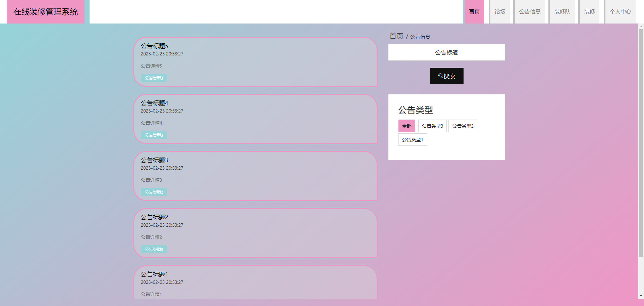This screenshot has height=306, width=644.
Task: Click the scrollbar up arrow
Action: 641,26
